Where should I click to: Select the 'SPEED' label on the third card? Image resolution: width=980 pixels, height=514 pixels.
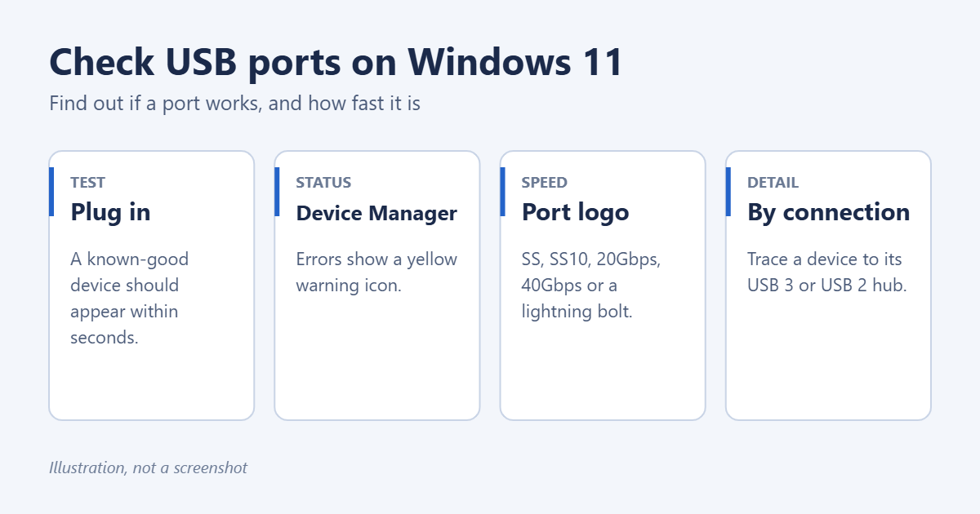pyautogui.click(x=545, y=183)
